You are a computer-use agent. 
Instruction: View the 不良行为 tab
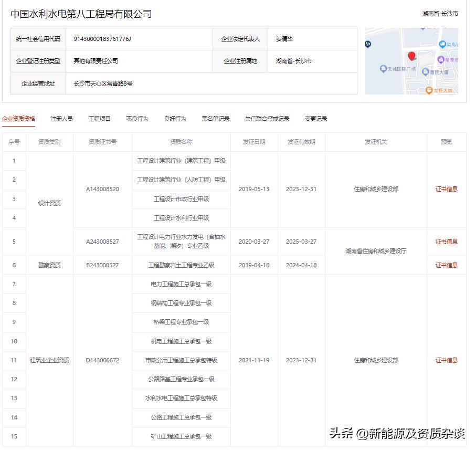click(x=136, y=119)
